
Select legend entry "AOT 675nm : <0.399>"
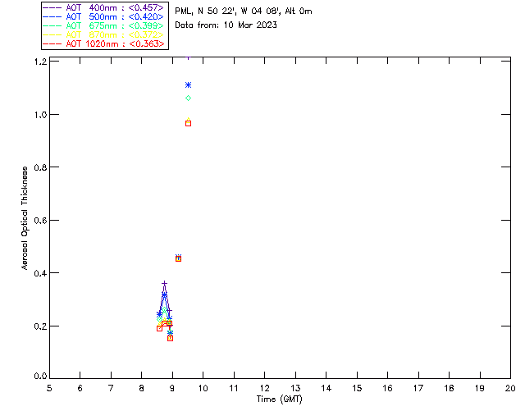[x=115, y=25]
